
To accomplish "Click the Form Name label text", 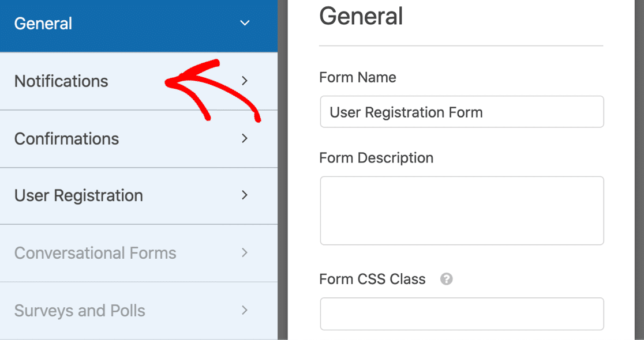I will pos(358,78).
